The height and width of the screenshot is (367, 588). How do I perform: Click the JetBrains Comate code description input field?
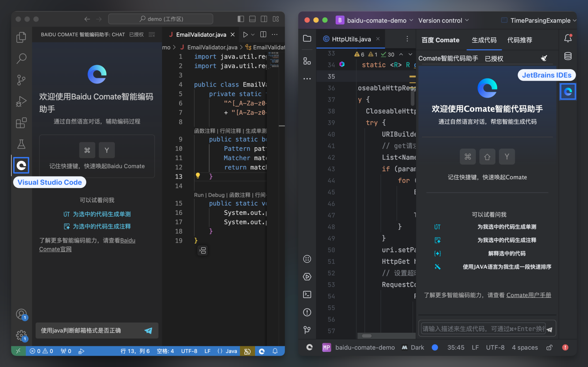[483, 329]
